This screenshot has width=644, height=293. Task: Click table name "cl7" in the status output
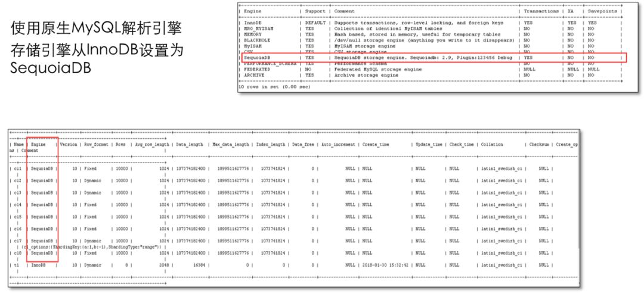click(18, 241)
